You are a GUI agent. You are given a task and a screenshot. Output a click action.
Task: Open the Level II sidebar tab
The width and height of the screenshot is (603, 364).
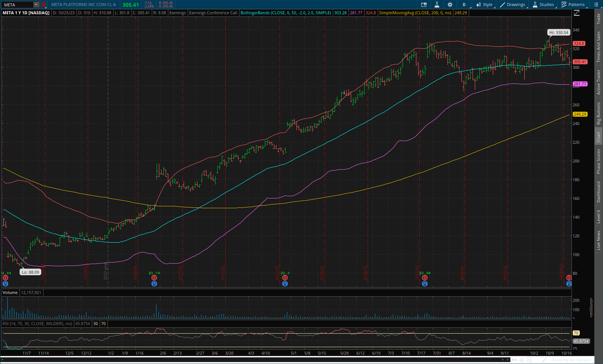(598, 217)
